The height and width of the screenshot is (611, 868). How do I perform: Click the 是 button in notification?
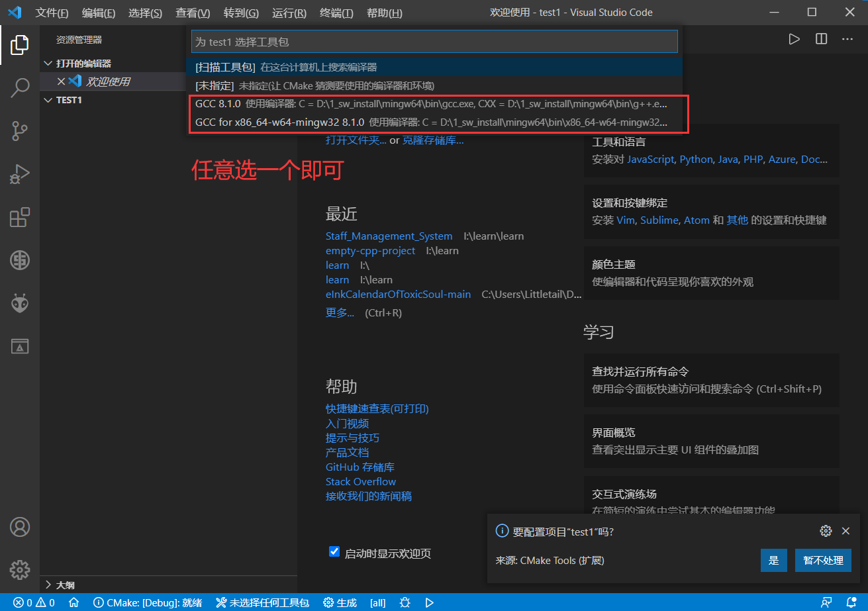[773, 560]
